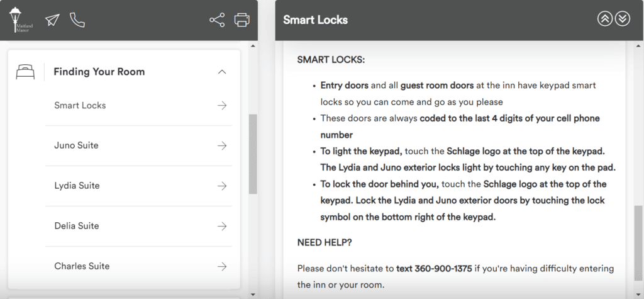Screen dimensions: 644x299
Task: Click the text 360-900-1375 phone number
Action: pyautogui.click(x=443, y=269)
